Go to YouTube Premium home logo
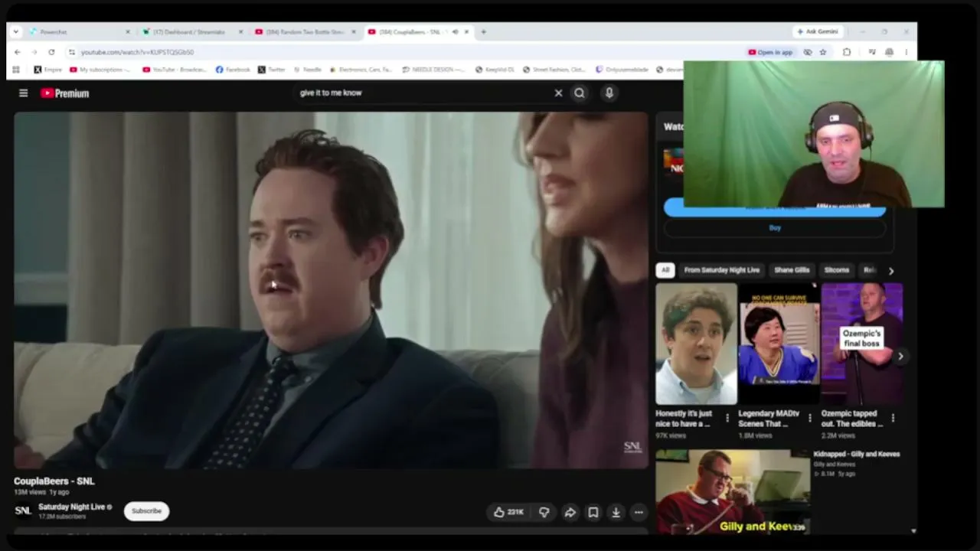Screen dimensions: 980x551 (x=65, y=93)
